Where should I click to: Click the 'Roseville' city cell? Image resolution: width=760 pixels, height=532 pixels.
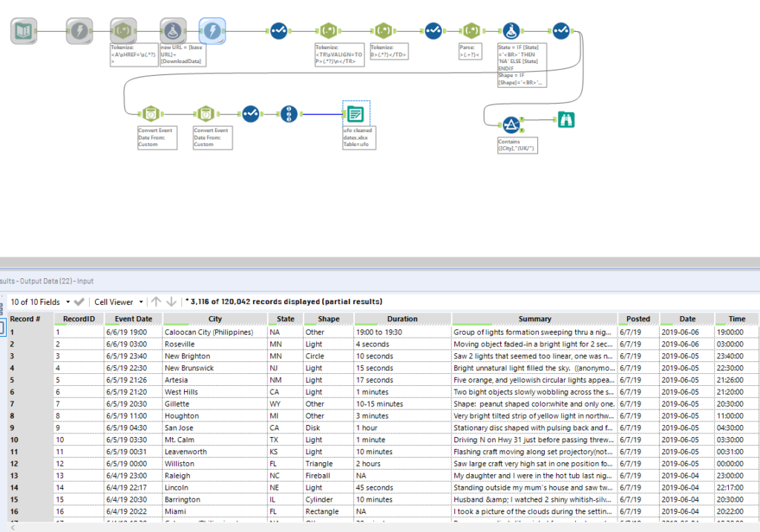pyautogui.click(x=215, y=344)
